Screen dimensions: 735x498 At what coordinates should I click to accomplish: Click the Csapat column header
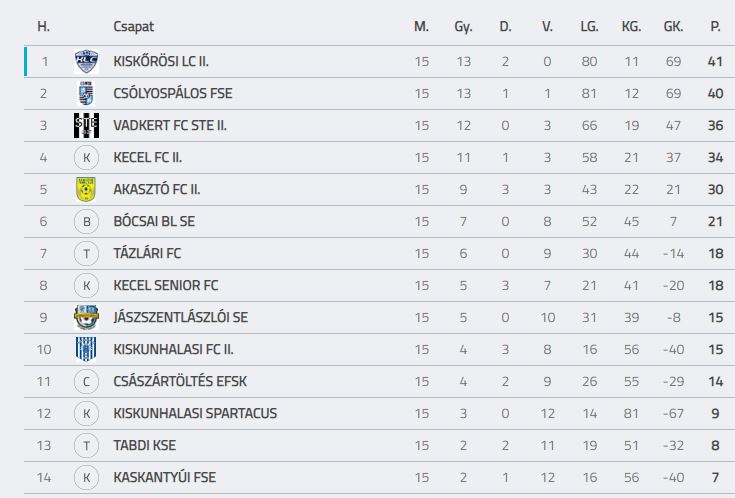(134, 27)
